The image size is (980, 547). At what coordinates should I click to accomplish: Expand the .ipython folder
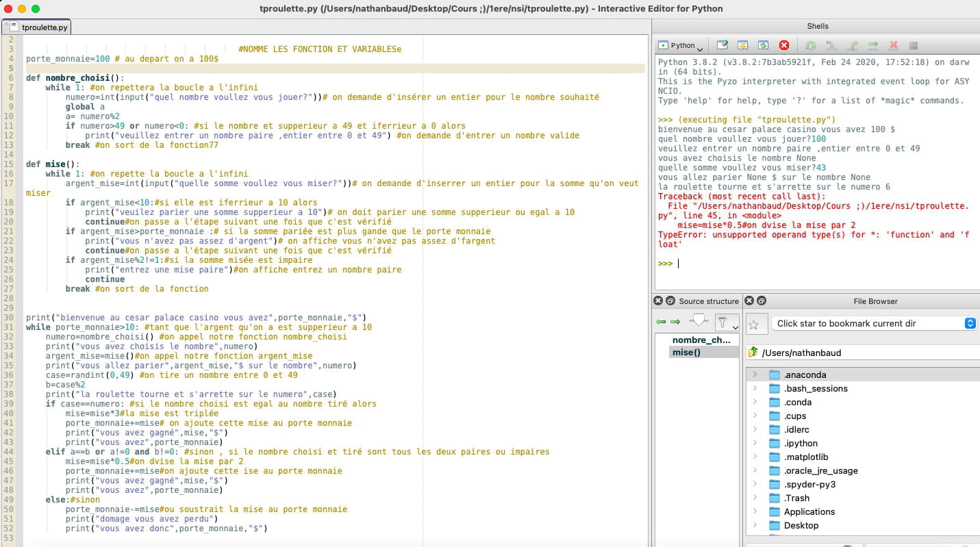tap(755, 443)
